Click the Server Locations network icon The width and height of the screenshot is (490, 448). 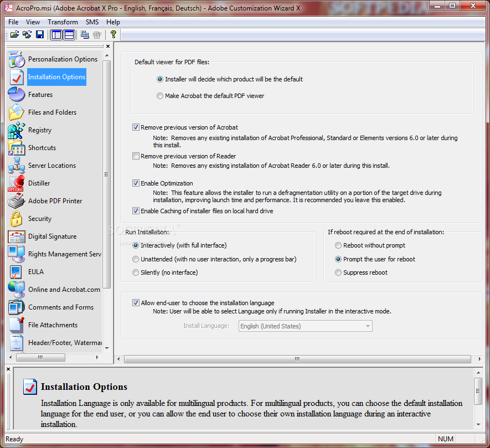pyautogui.click(x=17, y=166)
